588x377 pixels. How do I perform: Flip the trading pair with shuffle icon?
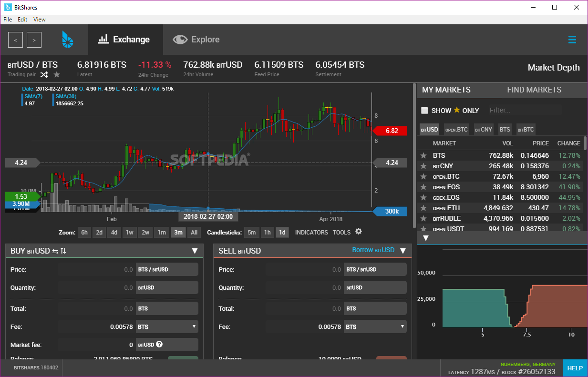tap(44, 74)
